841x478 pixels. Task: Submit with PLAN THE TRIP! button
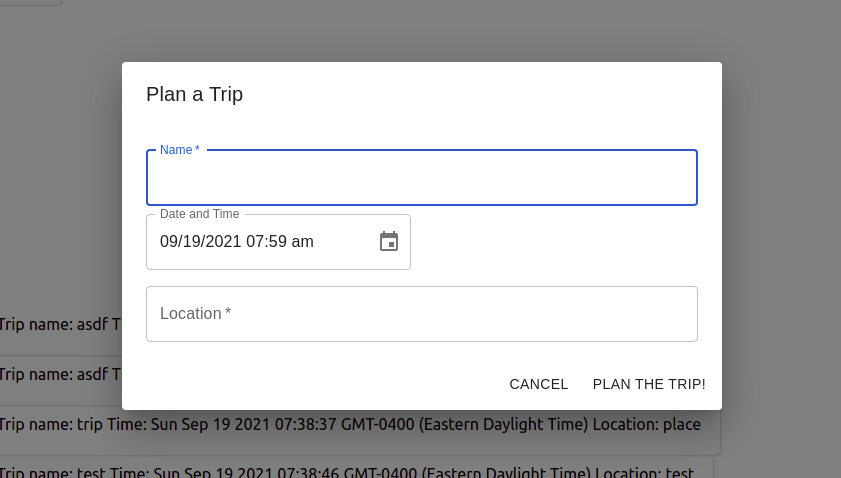pos(649,384)
